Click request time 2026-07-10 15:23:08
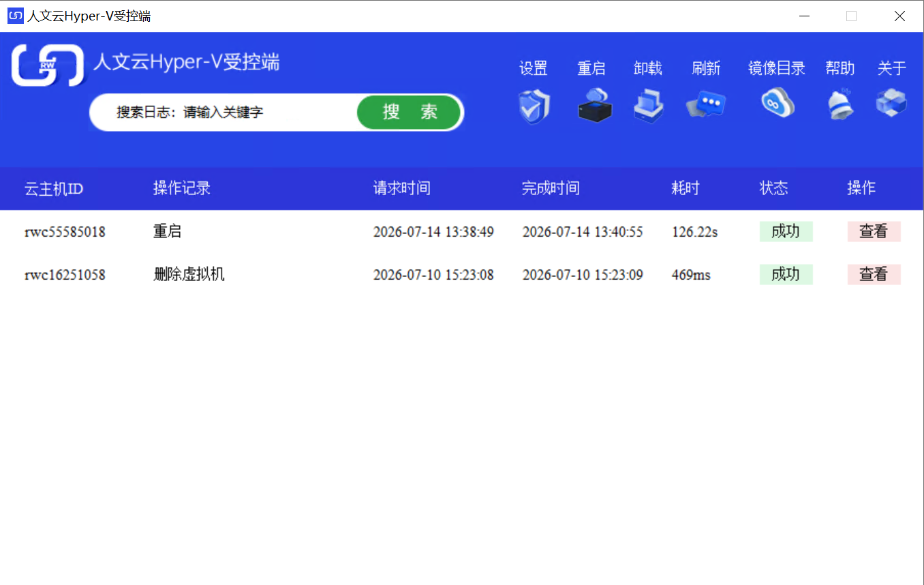The width and height of the screenshot is (924, 585). click(433, 275)
